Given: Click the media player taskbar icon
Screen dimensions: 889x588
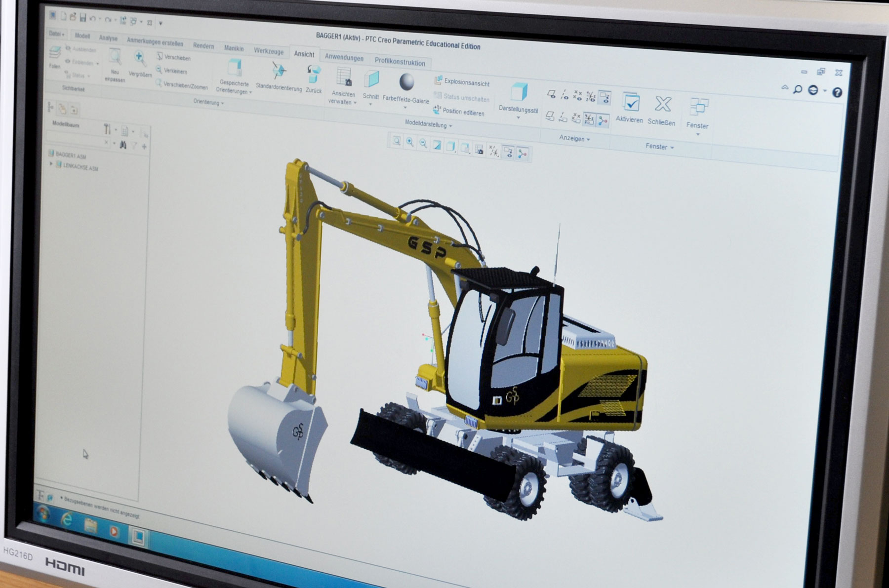Looking at the screenshot, I should (x=114, y=531).
